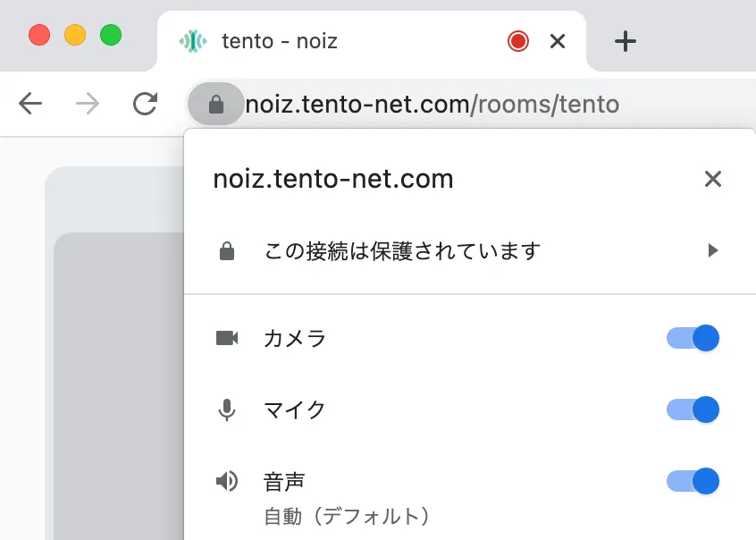Reload the current page
This screenshot has width=756, height=540.
[x=145, y=105]
